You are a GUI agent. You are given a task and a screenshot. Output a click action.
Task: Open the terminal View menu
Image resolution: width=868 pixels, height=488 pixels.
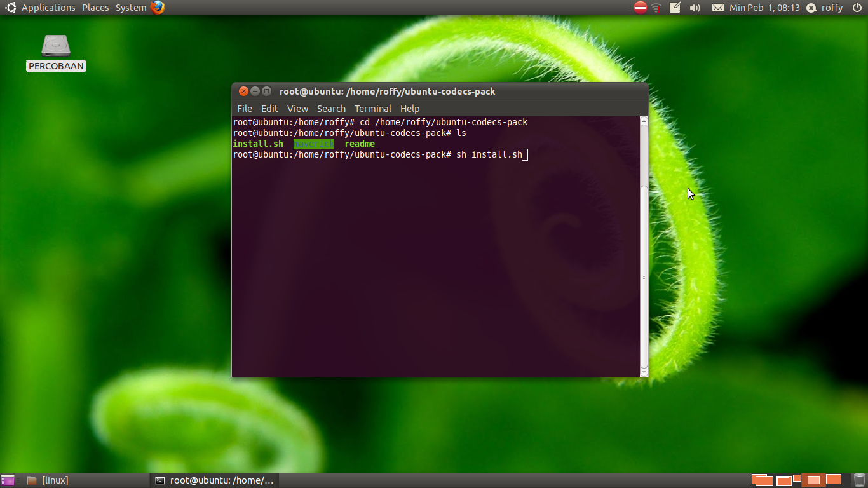(297, 109)
